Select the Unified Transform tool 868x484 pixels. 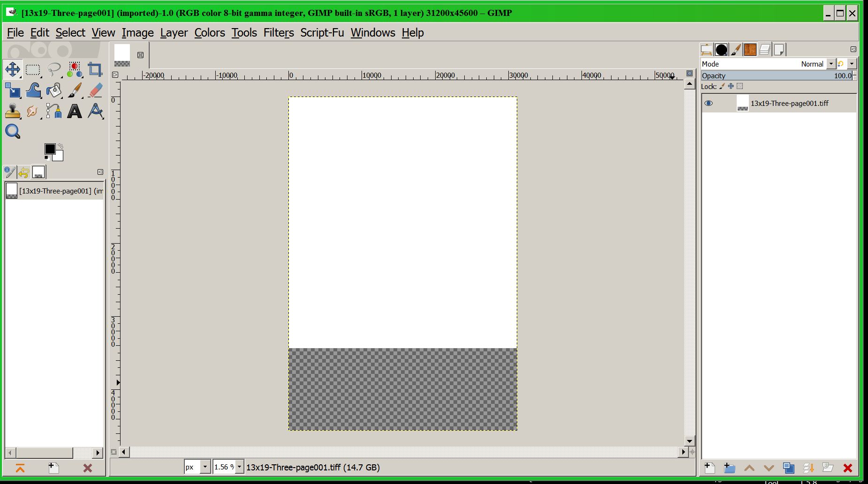click(x=13, y=90)
